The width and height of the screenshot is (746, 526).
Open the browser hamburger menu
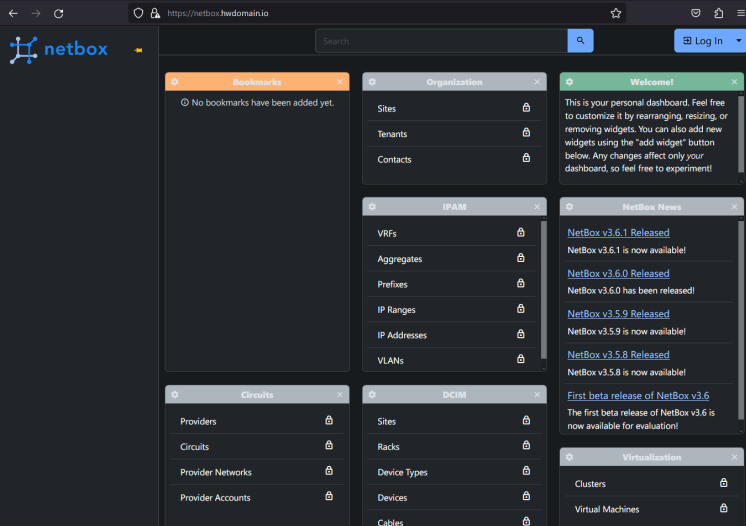tap(740, 13)
